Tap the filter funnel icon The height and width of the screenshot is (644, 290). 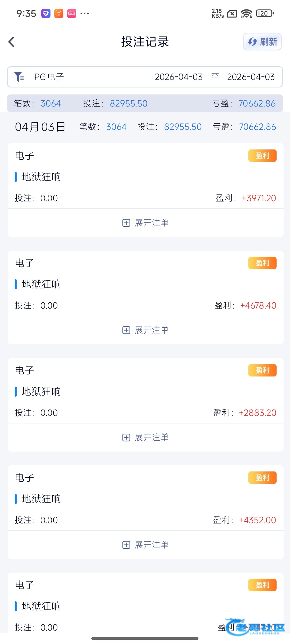tap(19, 77)
